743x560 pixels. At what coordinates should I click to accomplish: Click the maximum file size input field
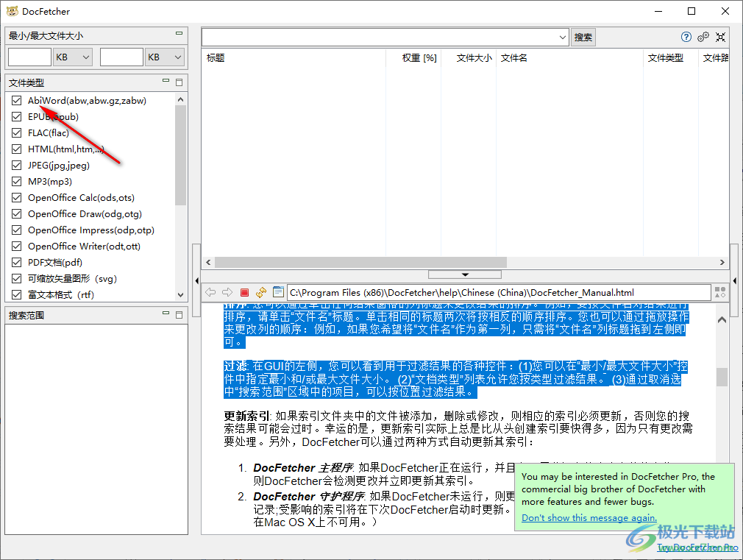point(121,57)
